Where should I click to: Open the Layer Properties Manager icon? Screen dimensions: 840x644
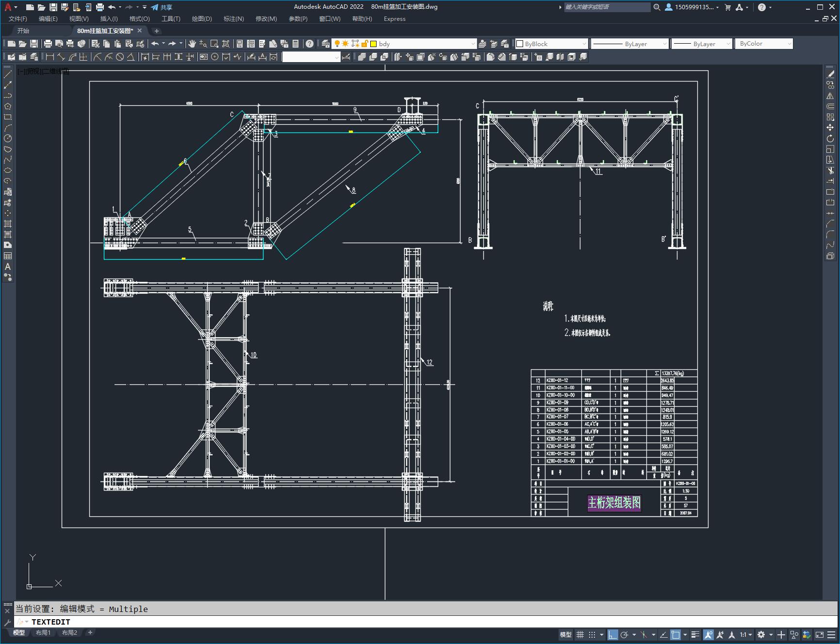tap(326, 44)
